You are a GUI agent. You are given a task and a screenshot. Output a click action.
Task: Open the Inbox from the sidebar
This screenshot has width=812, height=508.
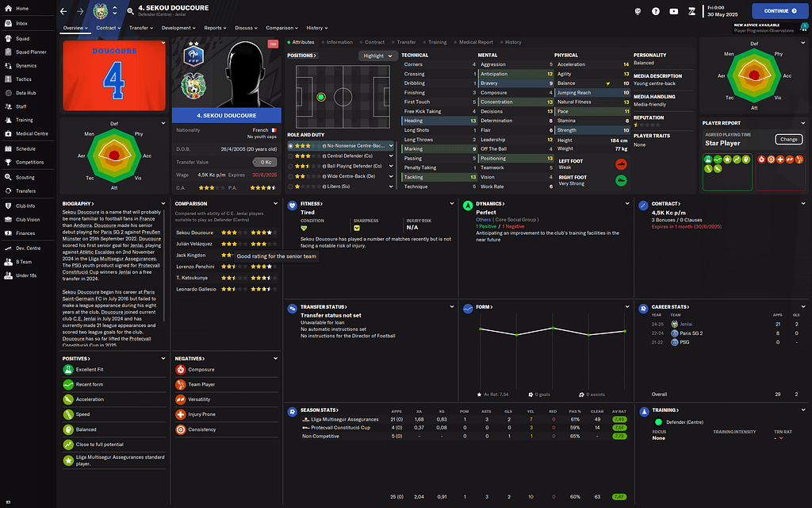click(21, 23)
